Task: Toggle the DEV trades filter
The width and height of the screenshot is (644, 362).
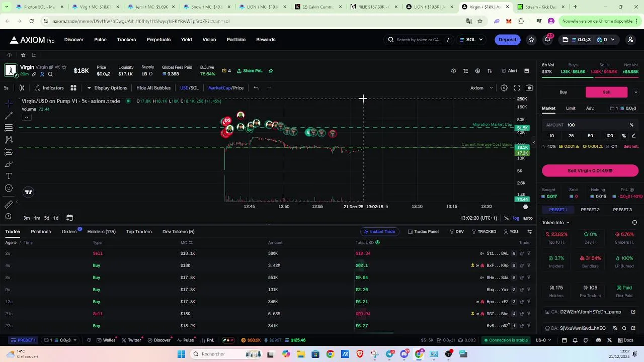Action: coord(456,232)
